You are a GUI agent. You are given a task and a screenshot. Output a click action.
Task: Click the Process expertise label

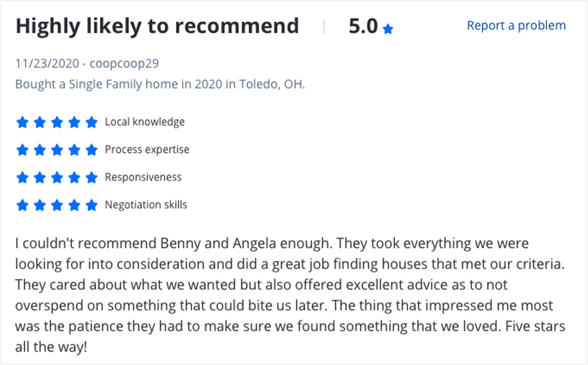coord(147,149)
